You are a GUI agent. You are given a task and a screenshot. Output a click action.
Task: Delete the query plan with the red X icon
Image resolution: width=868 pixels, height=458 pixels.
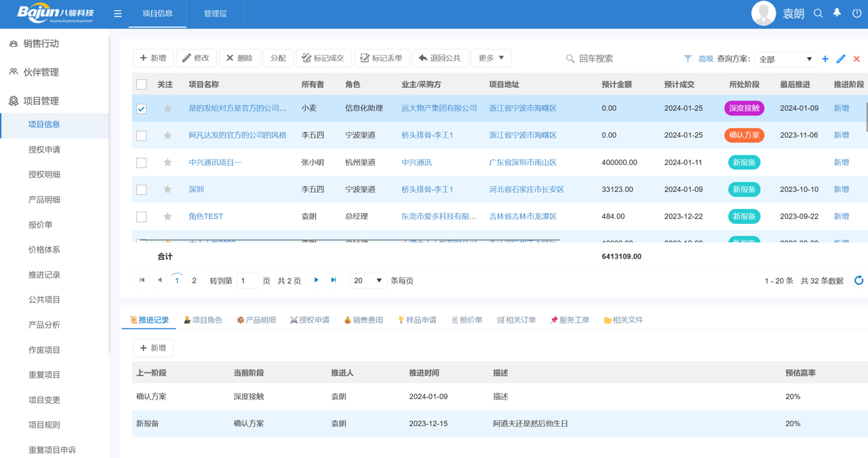coord(856,59)
